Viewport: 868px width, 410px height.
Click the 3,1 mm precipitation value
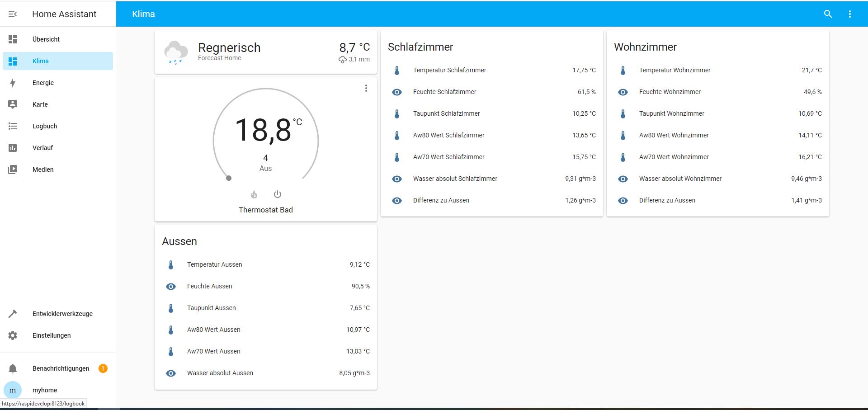[x=359, y=59]
